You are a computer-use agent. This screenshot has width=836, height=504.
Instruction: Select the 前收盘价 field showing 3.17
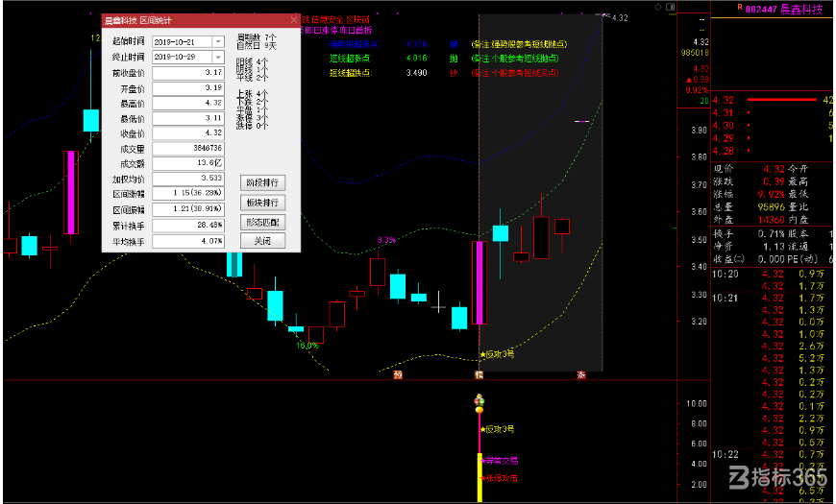tap(188, 72)
